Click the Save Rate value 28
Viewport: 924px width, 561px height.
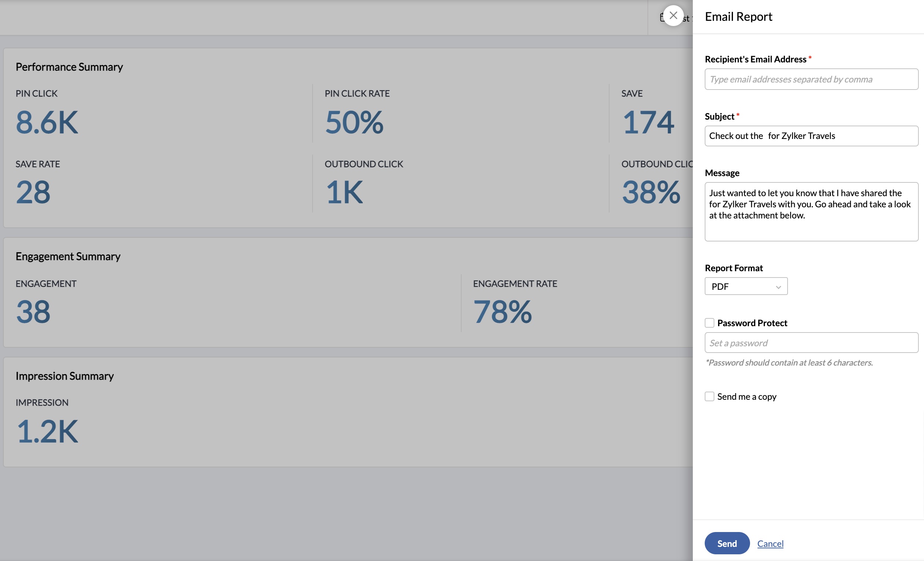(x=33, y=192)
